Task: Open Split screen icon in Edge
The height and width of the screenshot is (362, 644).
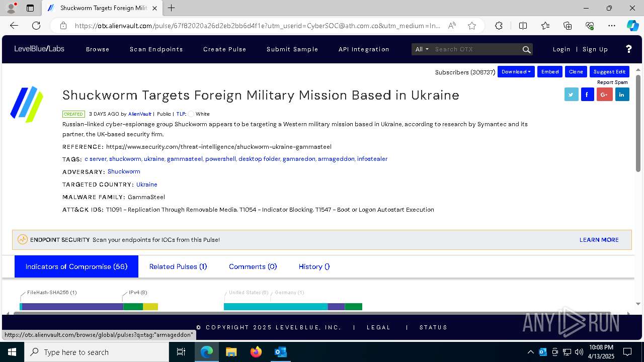Action: point(523,26)
